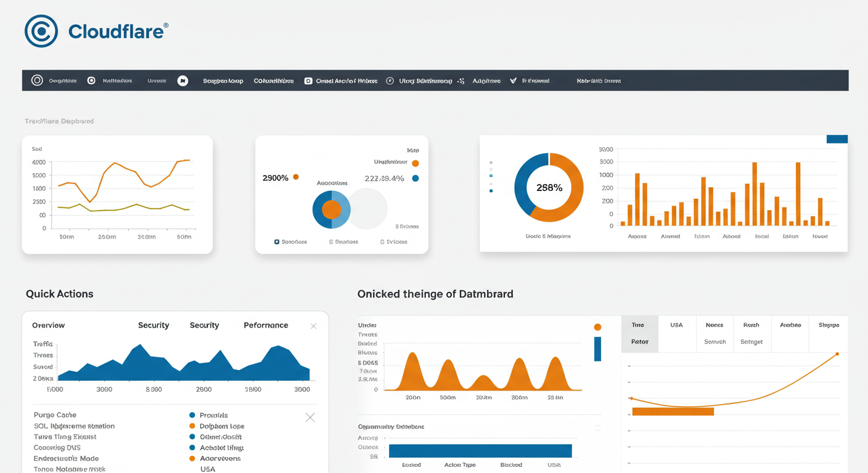Click the dotted share-like icon before Adoptme

pyautogui.click(x=461, y=81)
